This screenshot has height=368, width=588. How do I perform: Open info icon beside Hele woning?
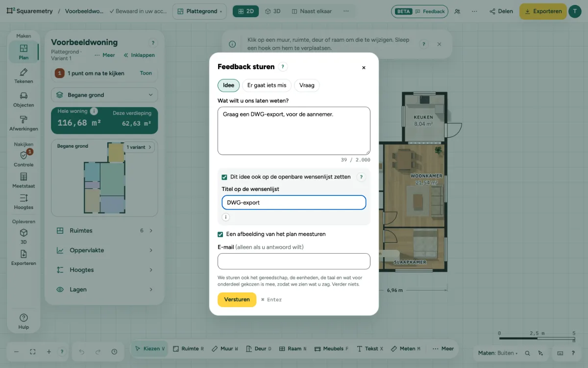[94, 111]
